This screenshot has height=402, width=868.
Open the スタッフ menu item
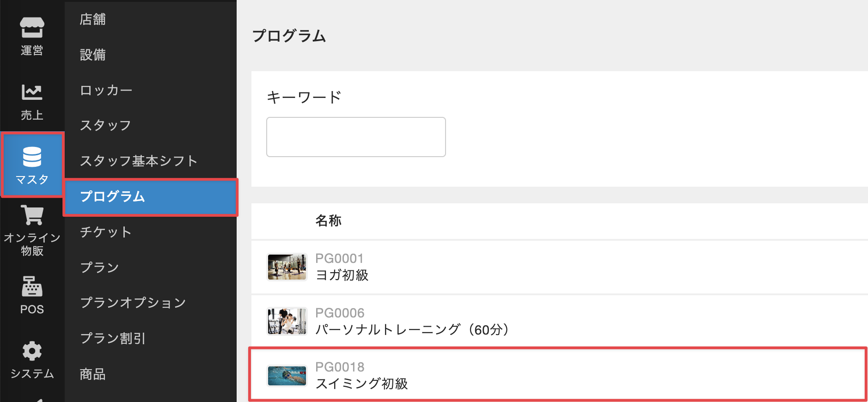tap(105, 125)
